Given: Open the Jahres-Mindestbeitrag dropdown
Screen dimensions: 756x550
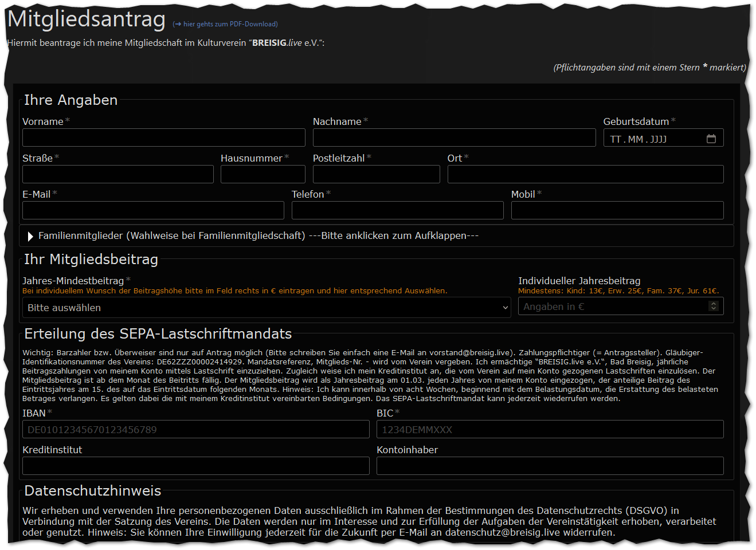Looking at the screenshot, I should 266,308.
